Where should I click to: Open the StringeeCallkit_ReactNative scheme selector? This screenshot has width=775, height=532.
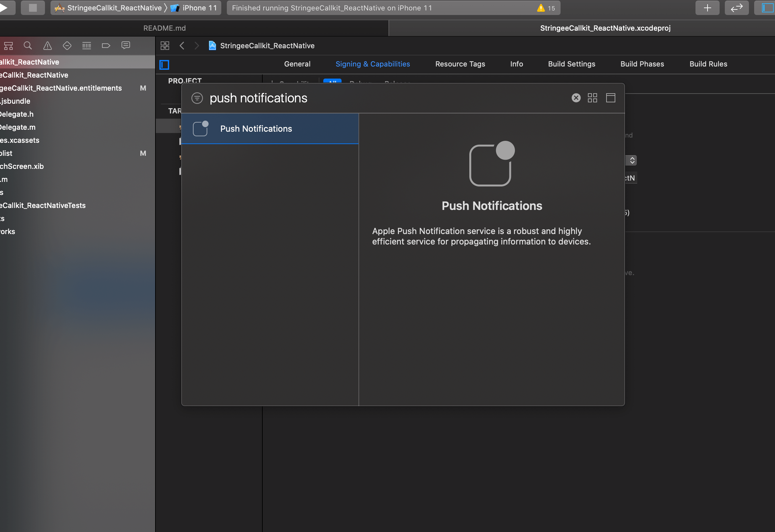109,8
